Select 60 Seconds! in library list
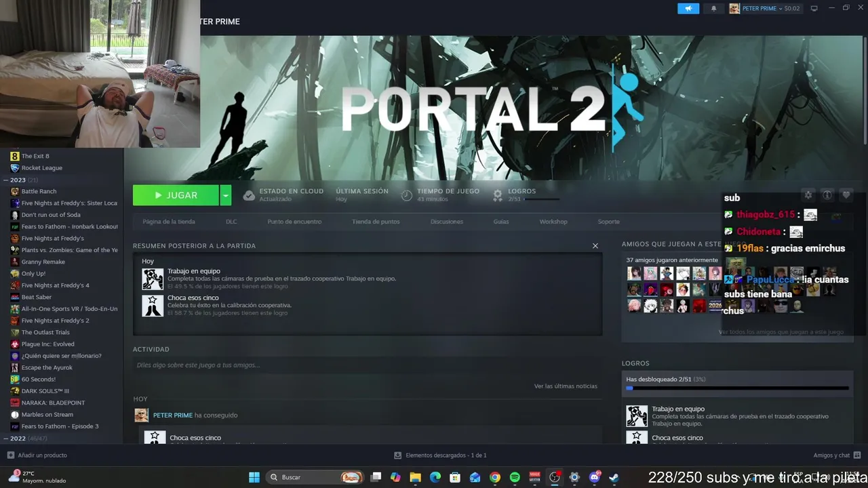This screenshot has height=488, width=868. 39,380
